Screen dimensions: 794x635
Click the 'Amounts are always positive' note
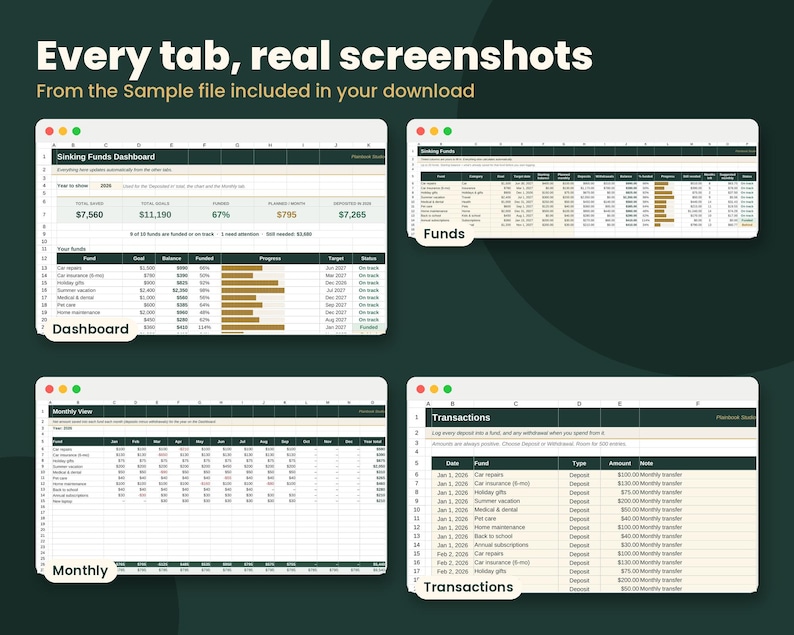529,444
